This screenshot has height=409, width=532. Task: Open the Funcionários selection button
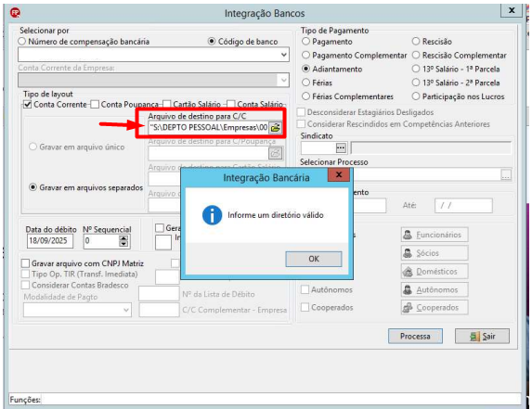(435, 235)
